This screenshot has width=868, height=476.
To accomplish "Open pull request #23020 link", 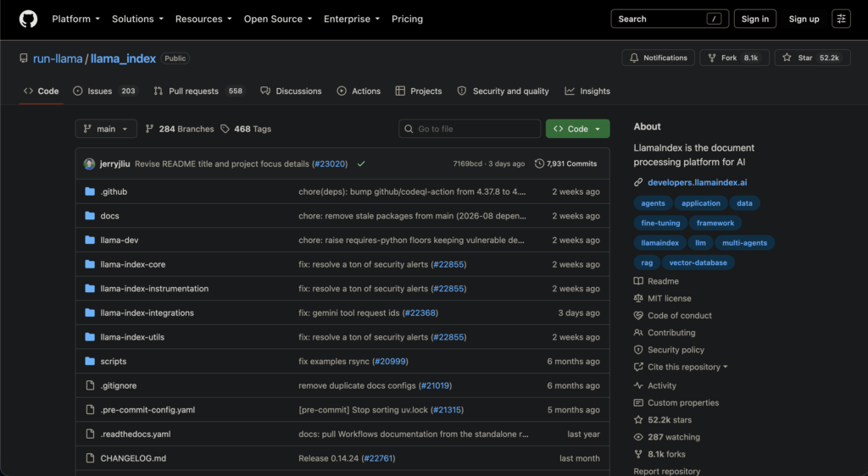I will point(330,163).
